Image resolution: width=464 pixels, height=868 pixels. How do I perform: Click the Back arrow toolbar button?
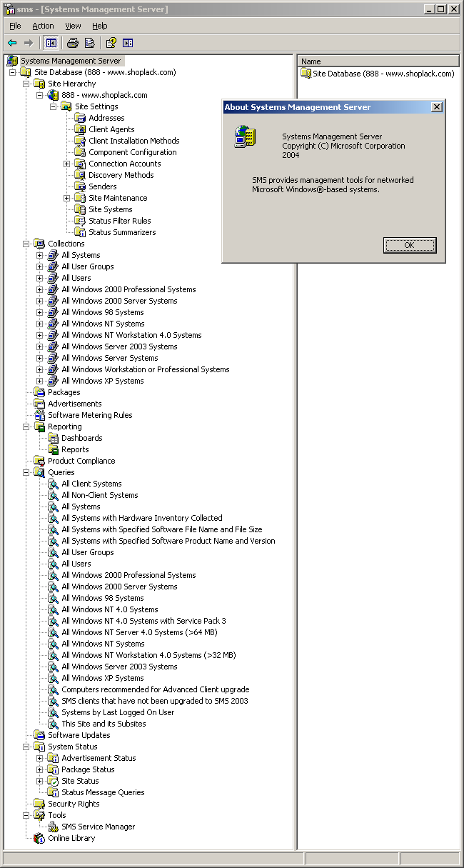[12, 43]
